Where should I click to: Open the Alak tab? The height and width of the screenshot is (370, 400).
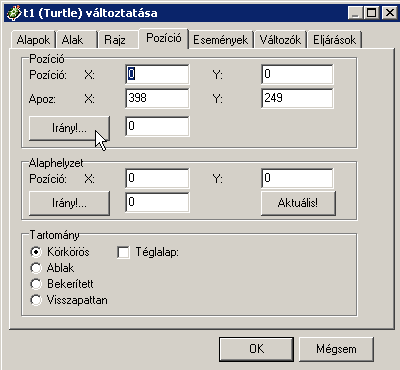(x=77, y=40)
